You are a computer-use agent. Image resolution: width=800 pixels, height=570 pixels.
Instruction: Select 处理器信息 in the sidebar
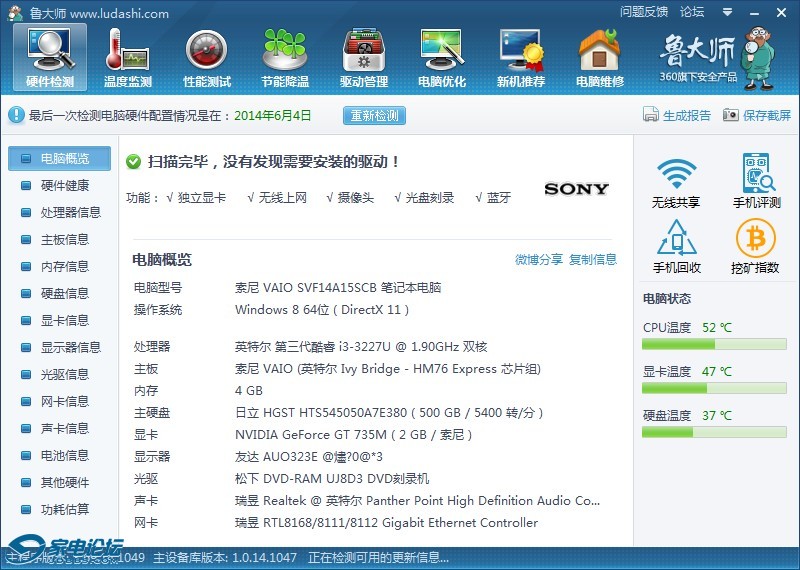click(70, 212)
